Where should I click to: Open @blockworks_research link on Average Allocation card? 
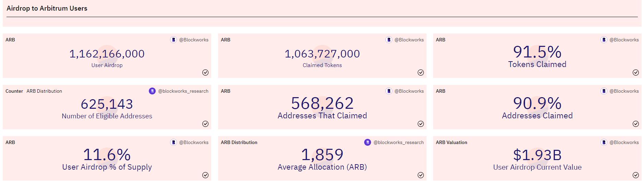(x=398, y=142)
